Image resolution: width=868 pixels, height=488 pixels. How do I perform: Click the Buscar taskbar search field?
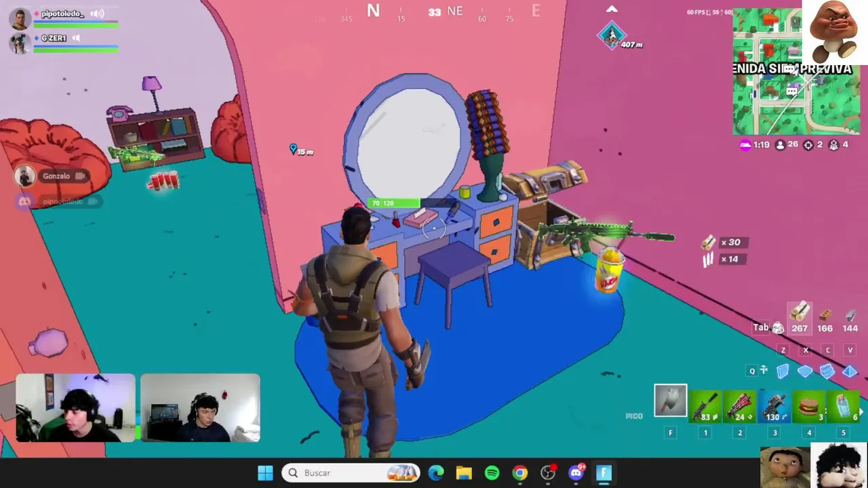point(351,472)
